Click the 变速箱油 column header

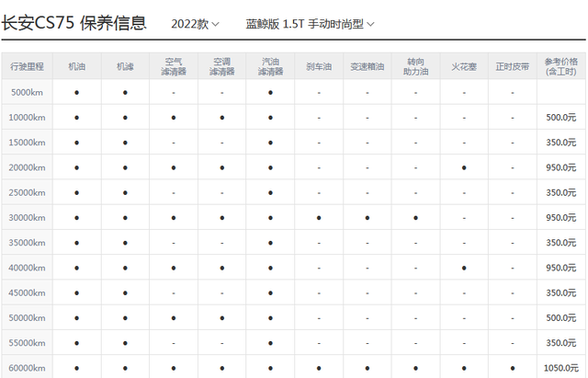(x=367, y=66)
